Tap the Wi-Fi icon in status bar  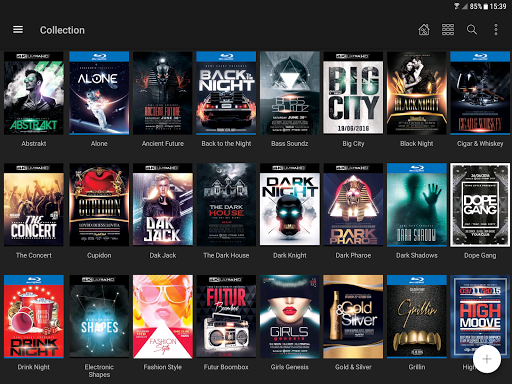tap(457, 6)
